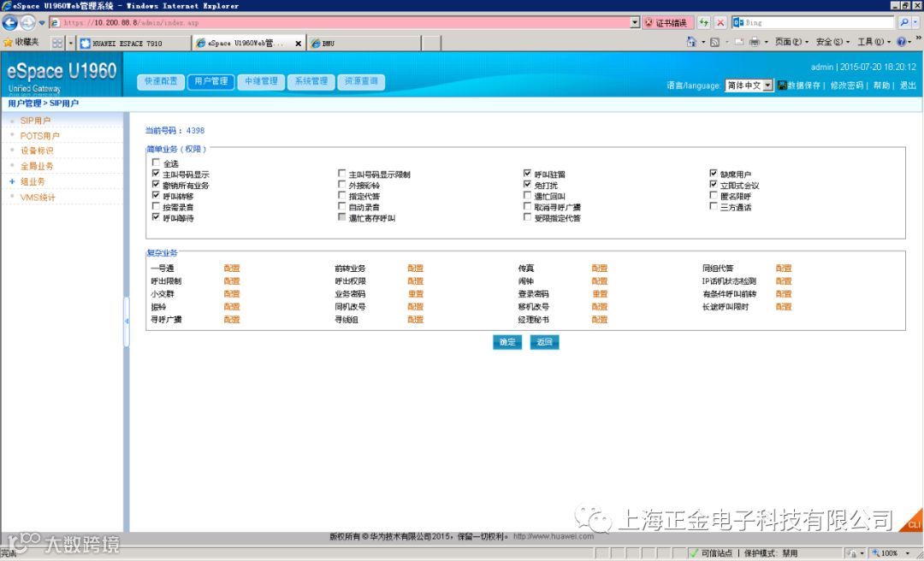Click the IE back navigation button
The width and height of the screenshot is (924, 561).
10,22
